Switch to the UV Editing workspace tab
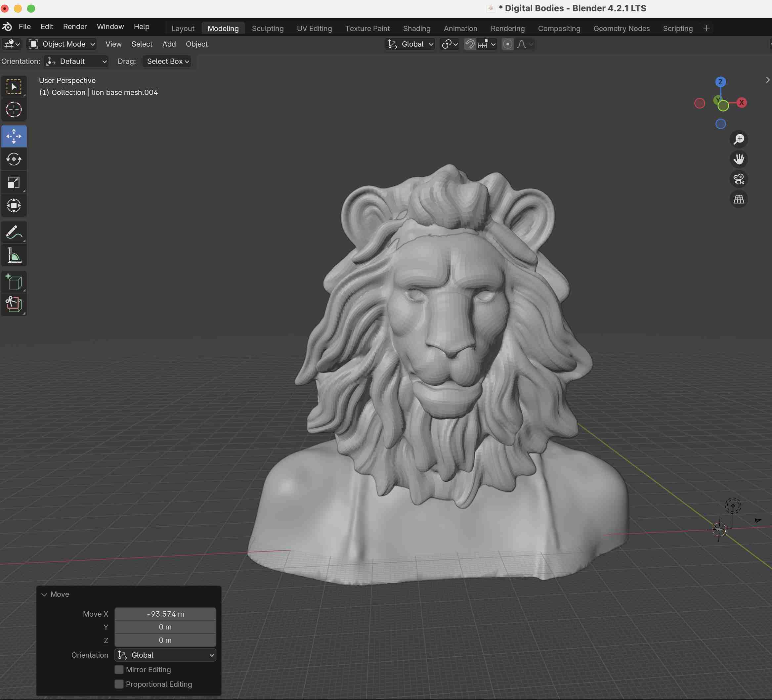772x700 pixels. (315, 28)
